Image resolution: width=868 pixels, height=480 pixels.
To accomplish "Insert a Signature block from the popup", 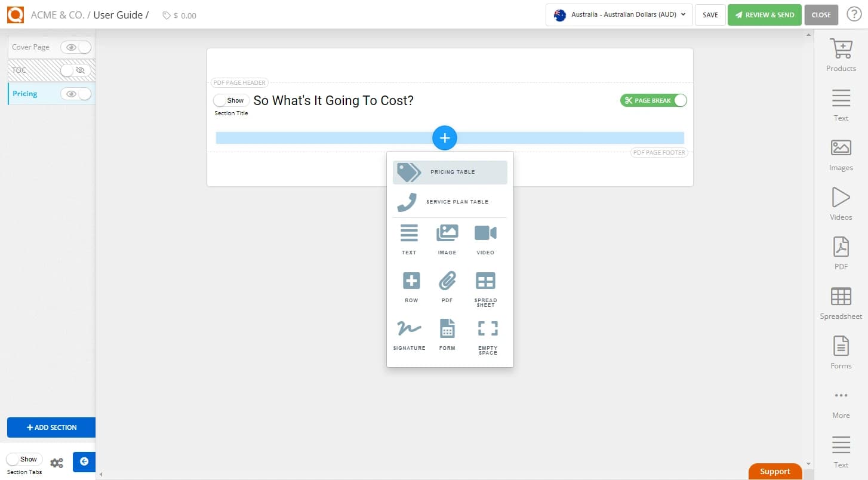I will pyautogui.click(x=409, y=334).
